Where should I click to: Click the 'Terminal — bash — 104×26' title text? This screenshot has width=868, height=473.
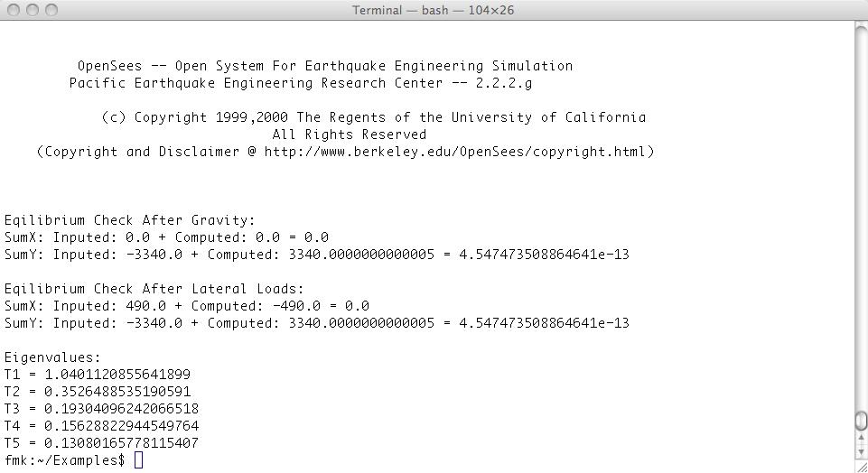click(x=433, y=10)
